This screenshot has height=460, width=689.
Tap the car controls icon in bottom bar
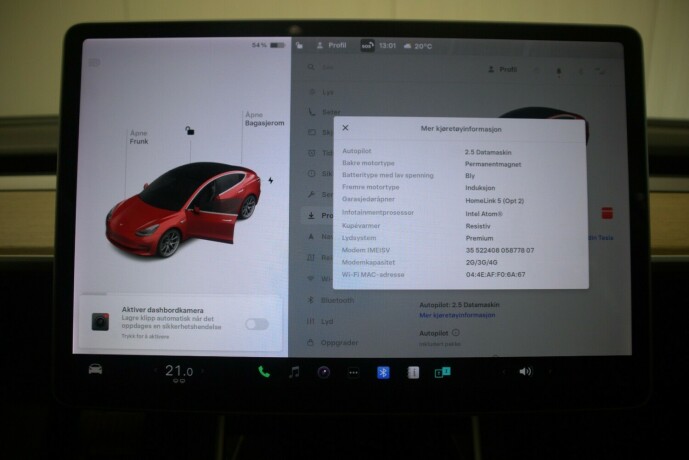pos(95,369)
